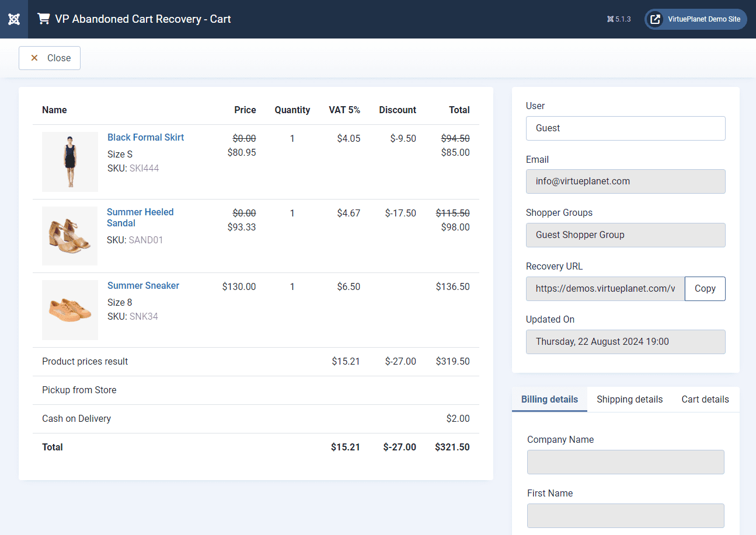This screenshot has height=535, width=756.
Task: Open the Summer Sneaker product link
Action: pyautogui.click(x=143, y=285)
